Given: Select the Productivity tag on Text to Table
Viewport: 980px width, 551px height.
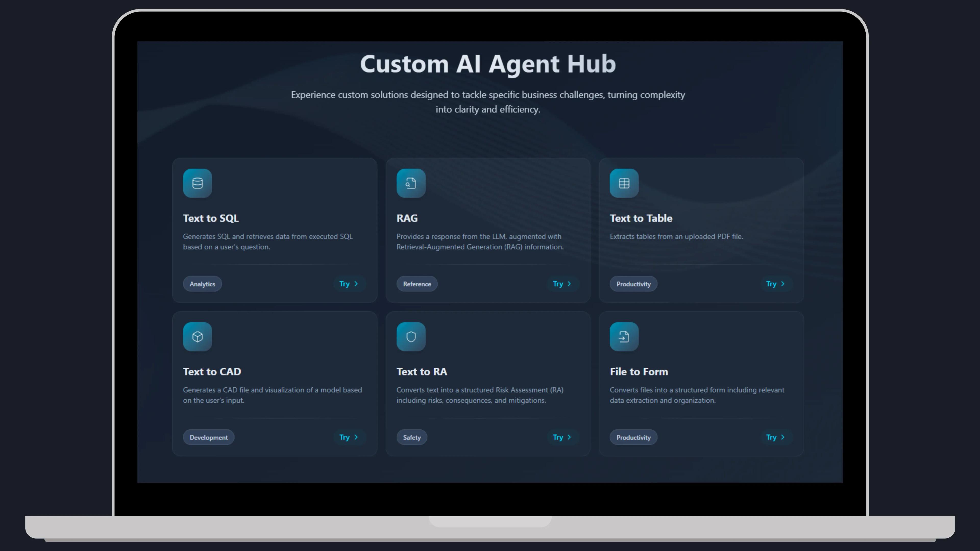Looking at the screenshot, I should pyautogui.click(x=633, y=284).
